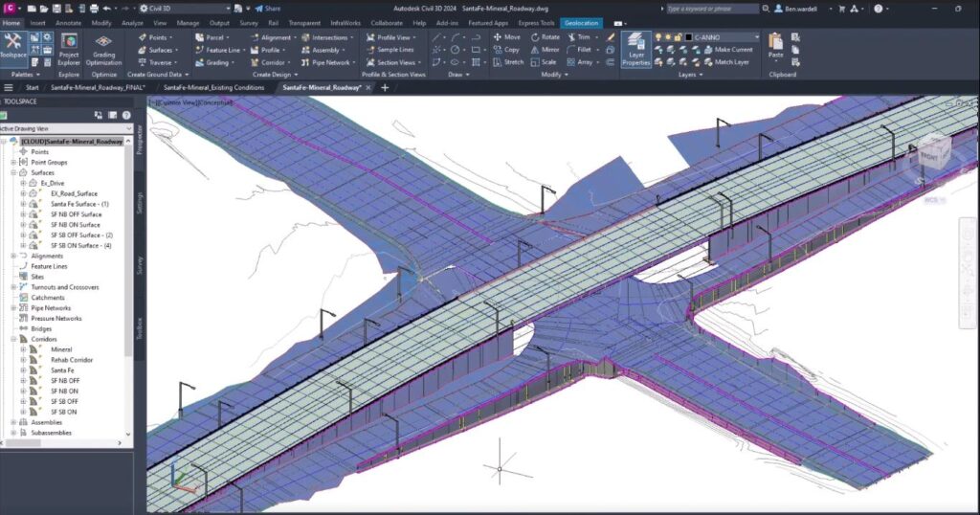The width and height of the screenshot is (980, 515).
Task: Open the SantaFe-Mineral_Existing Conditions drawing tab
Action: point(212,87)
